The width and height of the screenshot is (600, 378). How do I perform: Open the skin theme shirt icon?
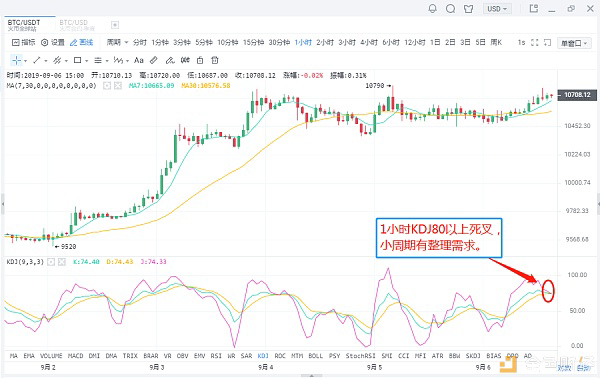[468, 9]
